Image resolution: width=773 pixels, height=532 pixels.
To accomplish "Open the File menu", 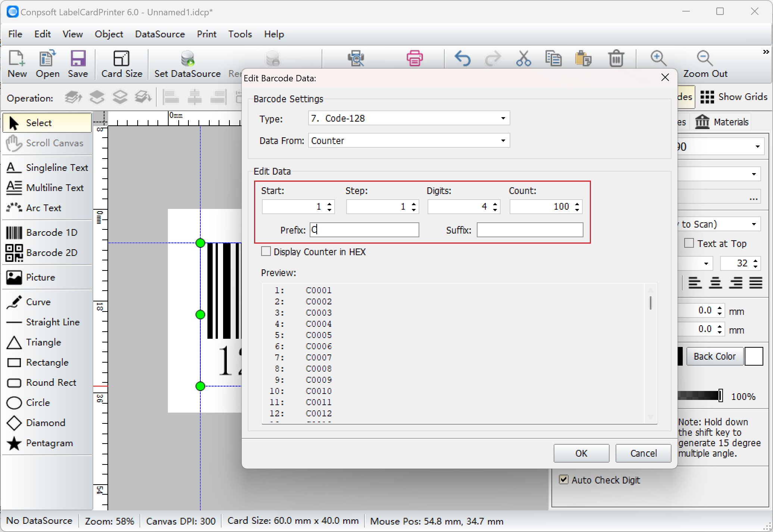I will [15, 34].
